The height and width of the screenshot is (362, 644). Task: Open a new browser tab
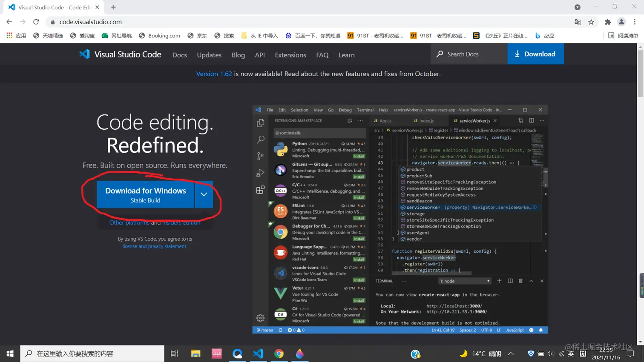tap(113, 7)
